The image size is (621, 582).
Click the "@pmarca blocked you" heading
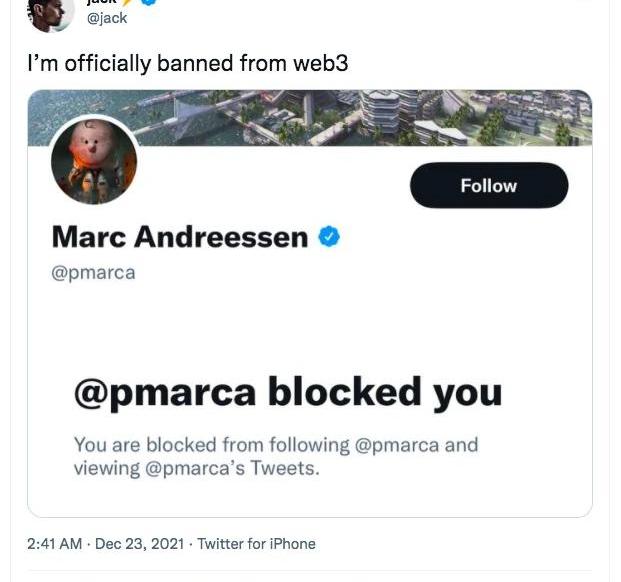(287, 393)
